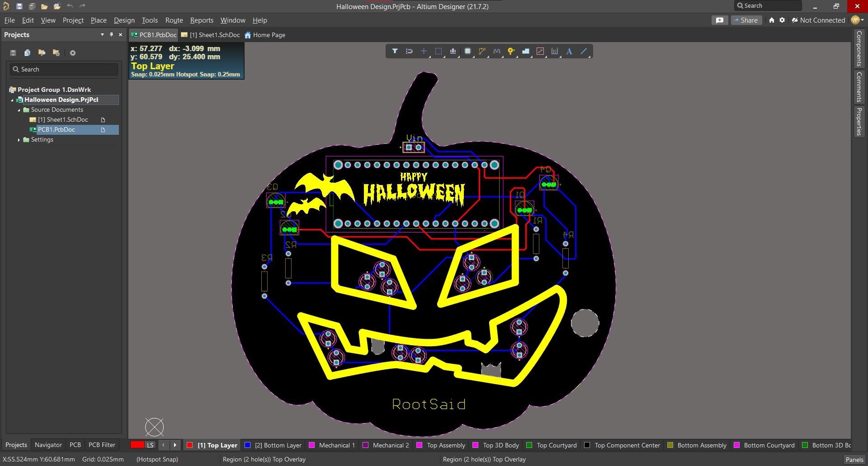Select the Place Component tool

[467, 51]
